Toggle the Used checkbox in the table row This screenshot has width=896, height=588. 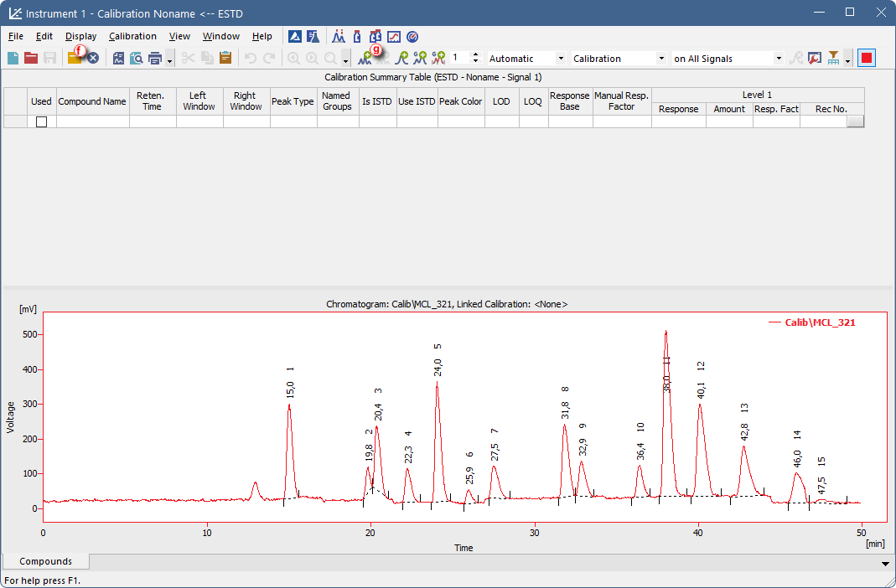(41, 121)
